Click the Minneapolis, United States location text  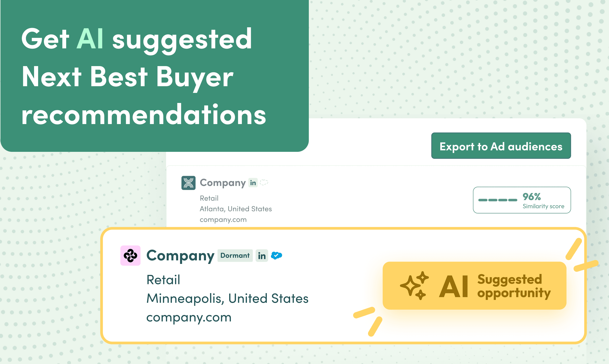click(227, 299)
